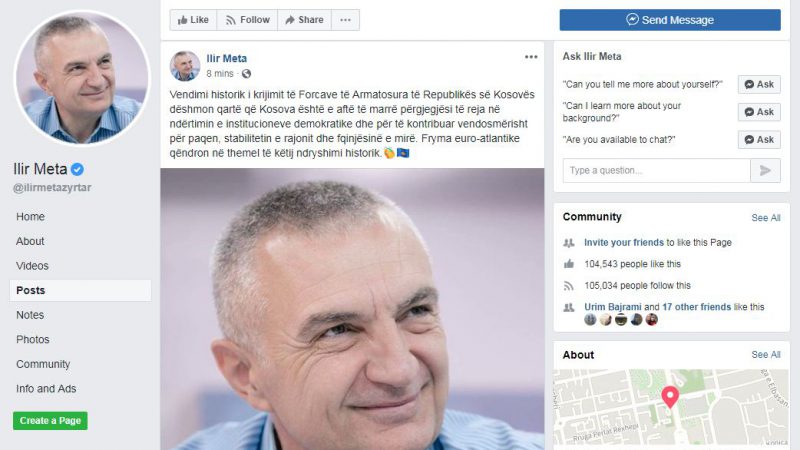800x450 pixels.
Task: Send the typed question with the arrow icon
Action: pyautogui.click(x=765, y=170)
